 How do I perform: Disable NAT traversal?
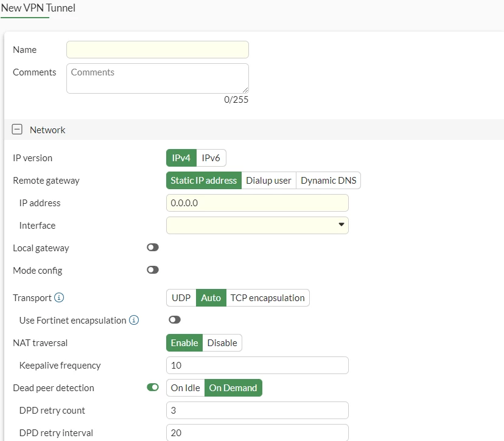[x=222, y=342]
